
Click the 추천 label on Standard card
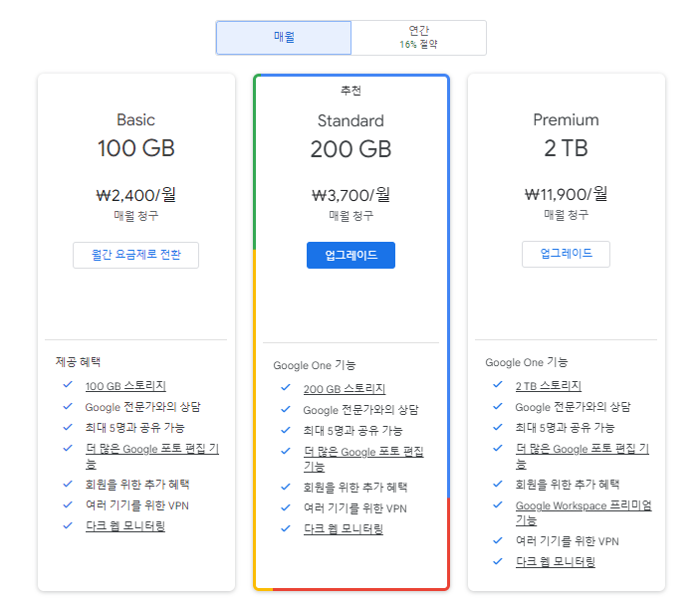pos(350,91)
